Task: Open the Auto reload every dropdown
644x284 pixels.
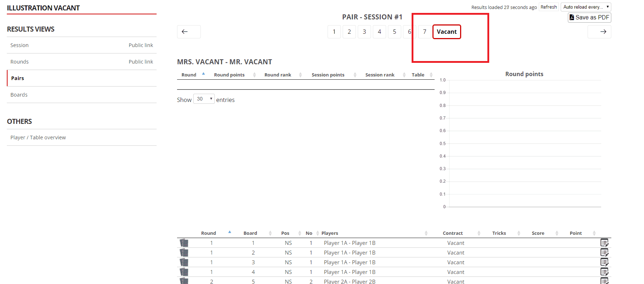Action: (x=585, y=7)
